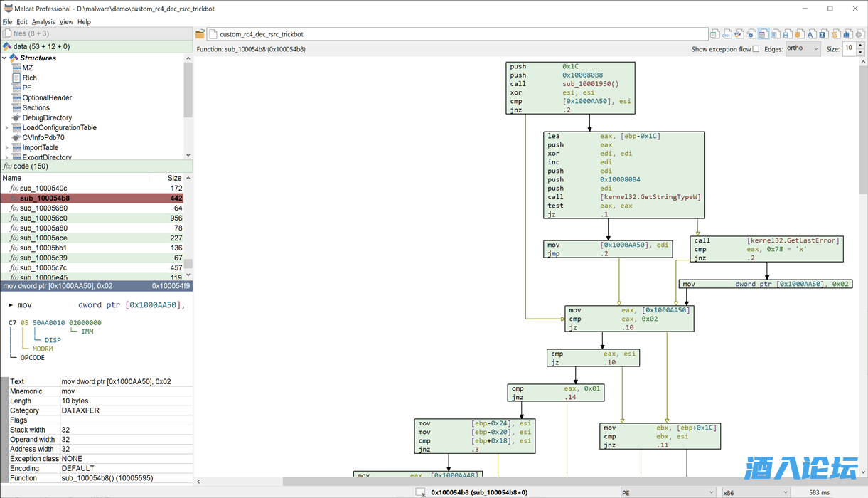This screenshot has height=498, width=868.
Task: Collapse the Structures tree section
Action: coord(5,58)
